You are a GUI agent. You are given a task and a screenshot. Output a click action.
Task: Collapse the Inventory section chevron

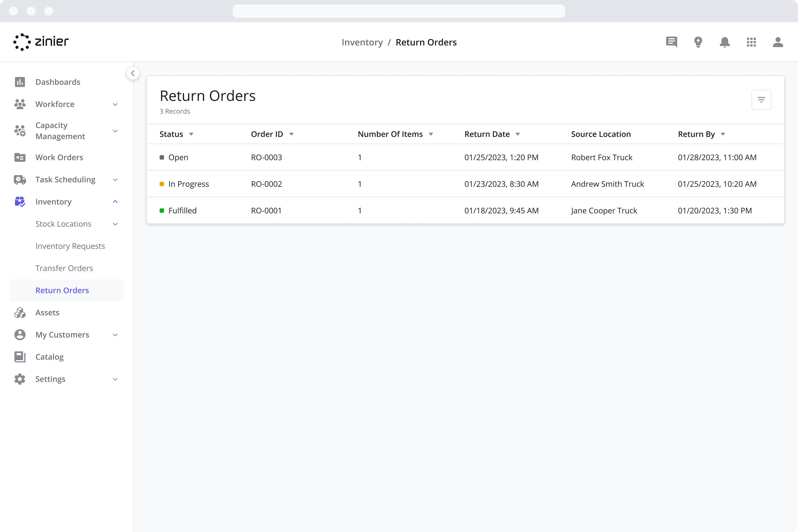(x=115, y=201)
